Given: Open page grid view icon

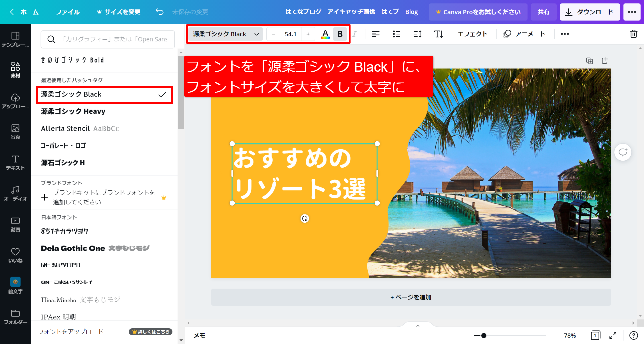Looking at the screenshot, I should click(595, 335).
